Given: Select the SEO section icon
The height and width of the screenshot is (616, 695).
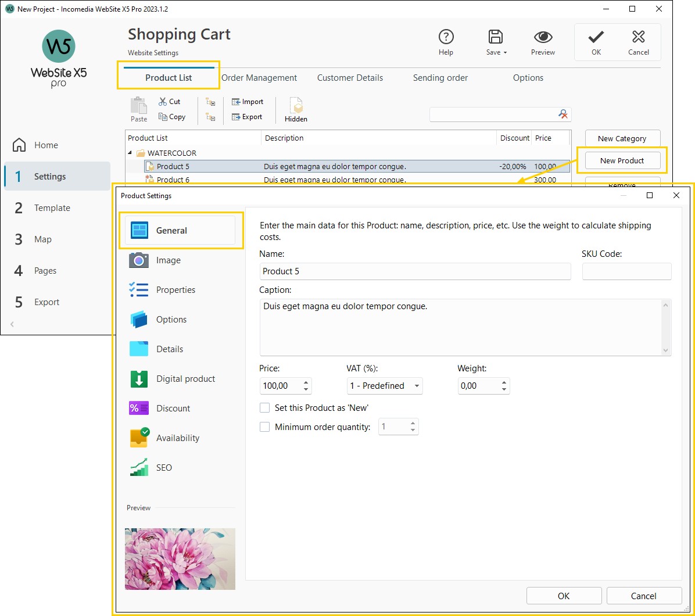Looking at the screenshot, I should 138,467.
